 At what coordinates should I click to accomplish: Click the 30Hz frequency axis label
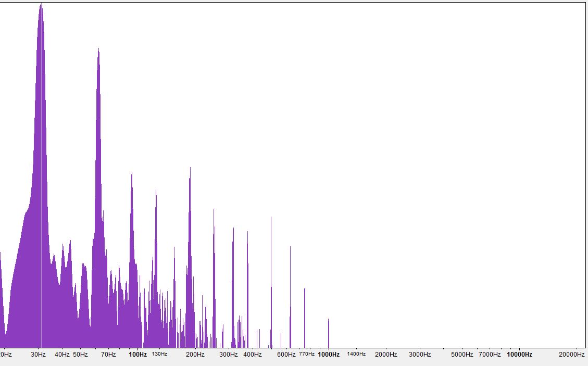[38, 355]
